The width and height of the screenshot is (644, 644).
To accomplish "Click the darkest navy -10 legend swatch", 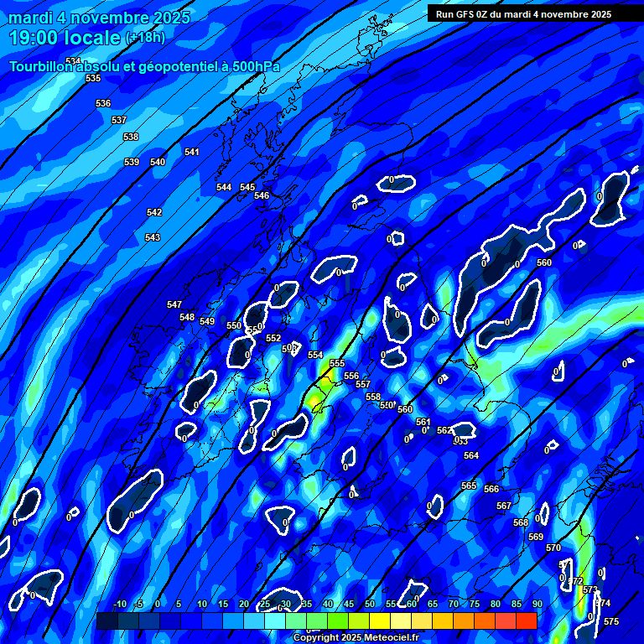I will pyautogui.click(x=106, y=621).
